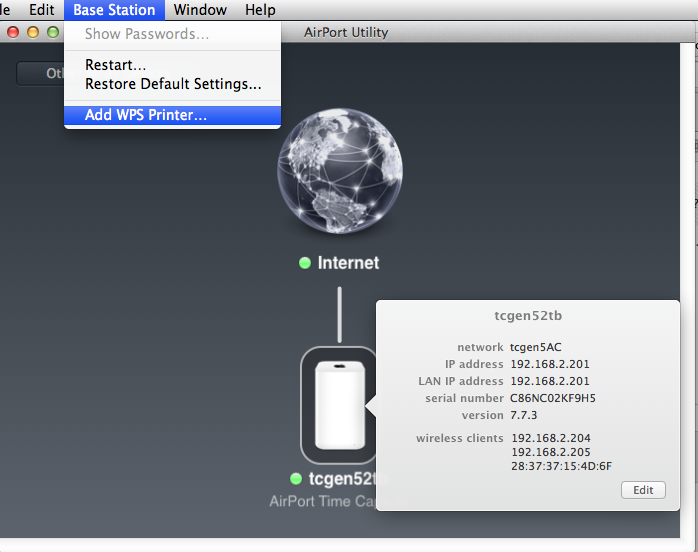Click the AirPort Utility window title
This screenshot has height=552, width=698.
coord(346,32)
